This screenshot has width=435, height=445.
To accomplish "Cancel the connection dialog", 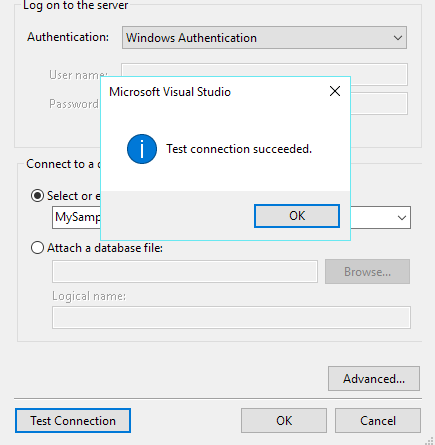I will tap(378, 421).
